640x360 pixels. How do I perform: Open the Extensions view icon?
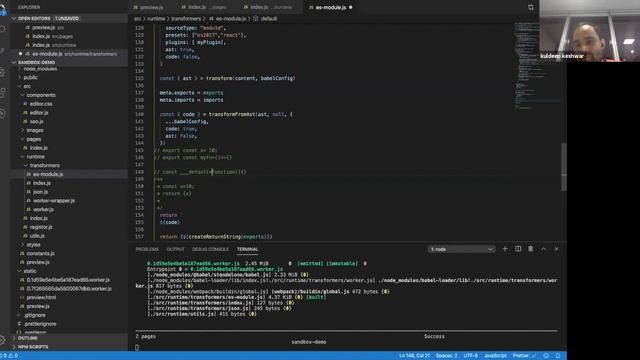point(2,93)
